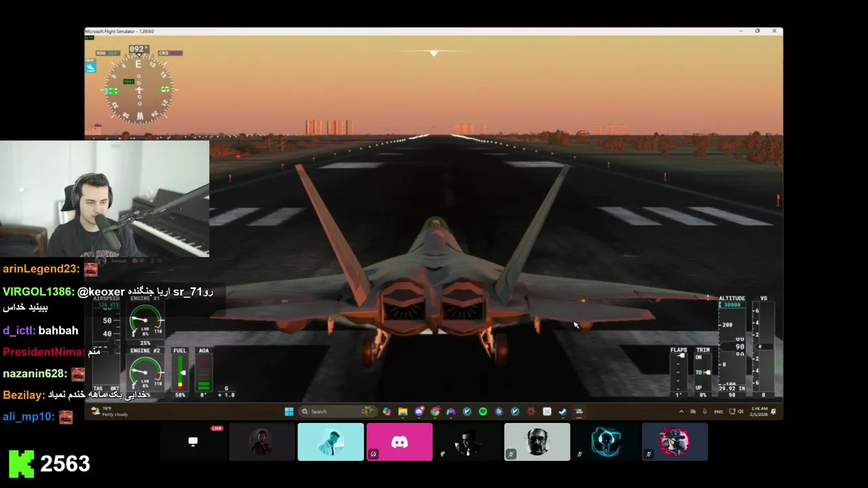Click the ALTITUDE tape readout
The height and width of the screenshot is (488, 868).
click(x=732, y=346)
